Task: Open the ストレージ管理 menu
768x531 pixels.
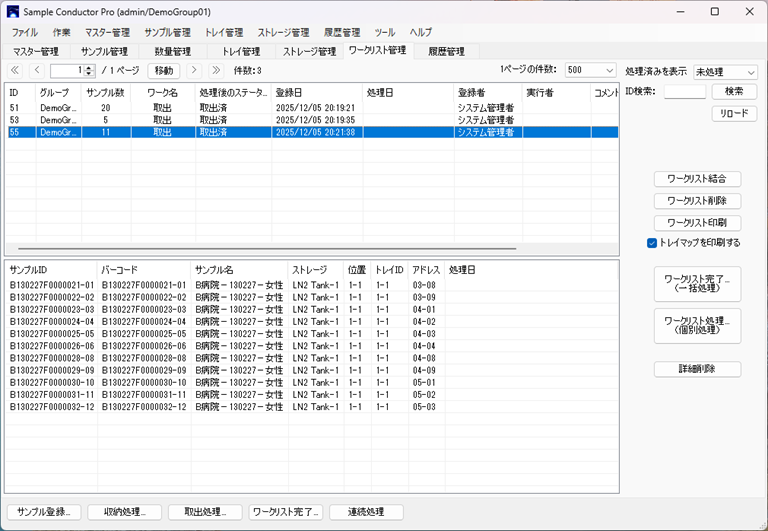Action: click(283, 33)
